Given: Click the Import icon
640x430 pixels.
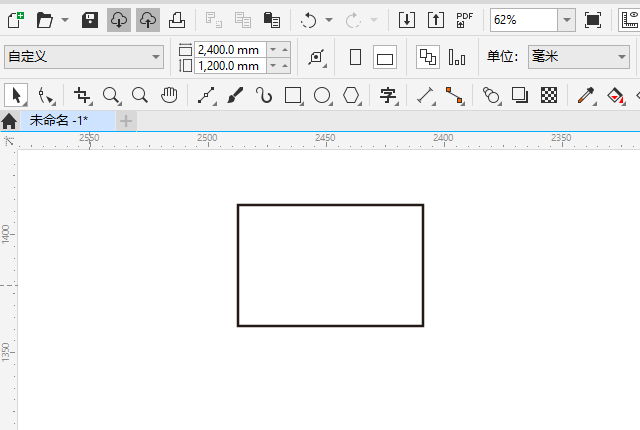Looking at the screenshot, I should pos(407,20).
